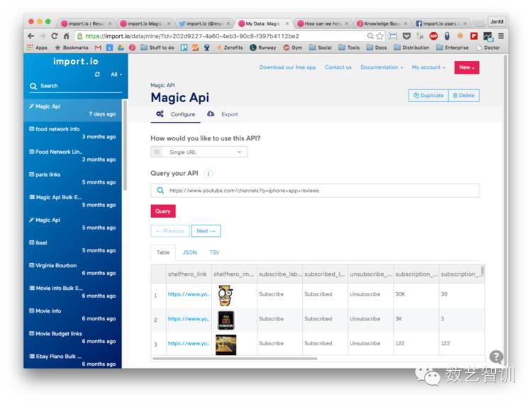Click the shelfhero_link column header
The height and width of the screenshot is (402, 532).
pyautogui.click(x=187, y=274)
